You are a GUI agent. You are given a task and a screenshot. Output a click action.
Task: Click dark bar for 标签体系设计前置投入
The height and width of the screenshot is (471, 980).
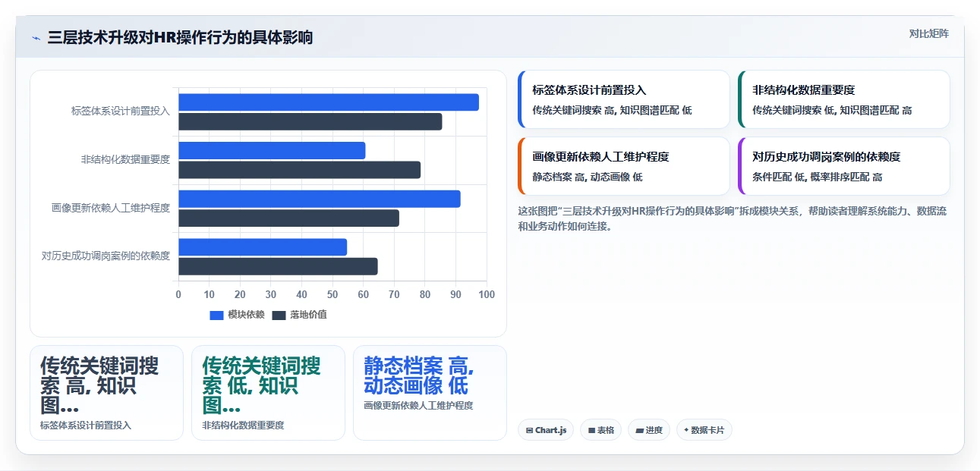point(310,121)
